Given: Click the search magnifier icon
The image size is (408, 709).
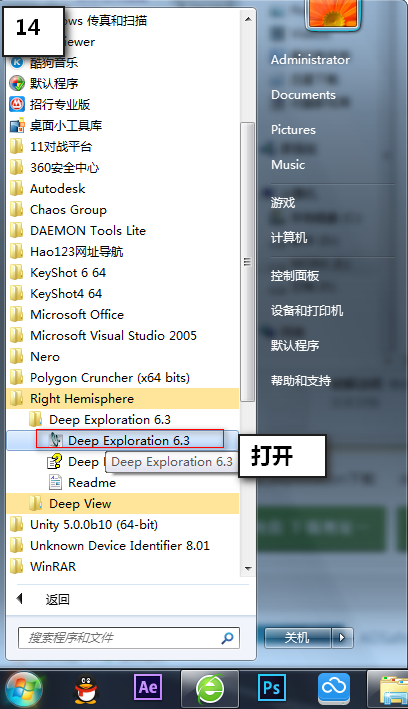Looking at the screenshot, I should coord(228,638).
